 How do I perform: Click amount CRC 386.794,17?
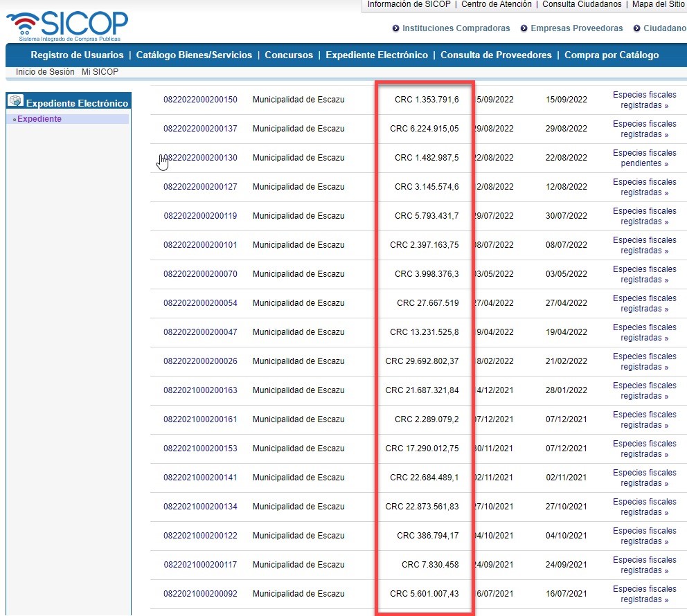click(428, 536)
